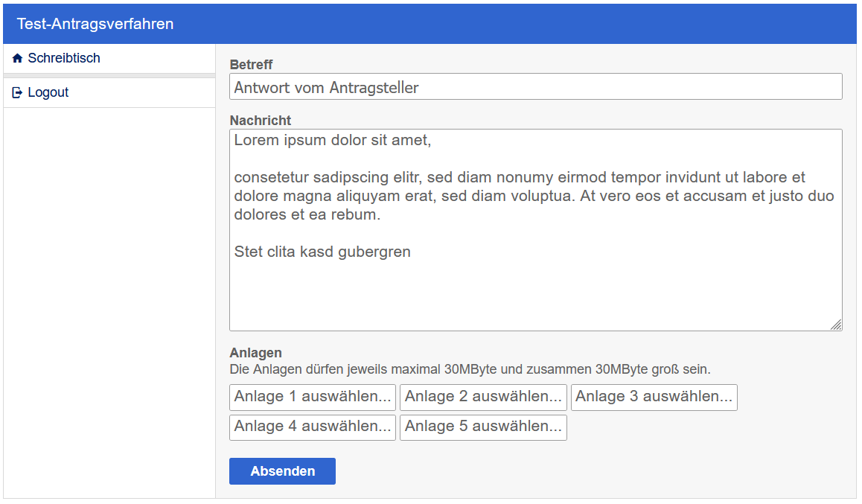
Task: Click the Betreff field label
Action: (251, 65)
